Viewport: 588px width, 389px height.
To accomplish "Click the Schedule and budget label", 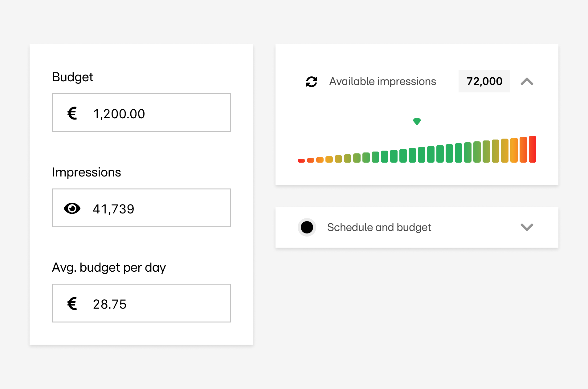I will pyautogui.click(x=379, y=227).
